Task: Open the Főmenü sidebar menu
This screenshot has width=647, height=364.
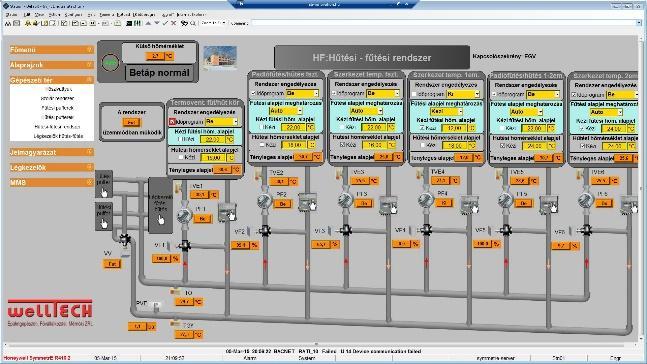Action: 52,50
